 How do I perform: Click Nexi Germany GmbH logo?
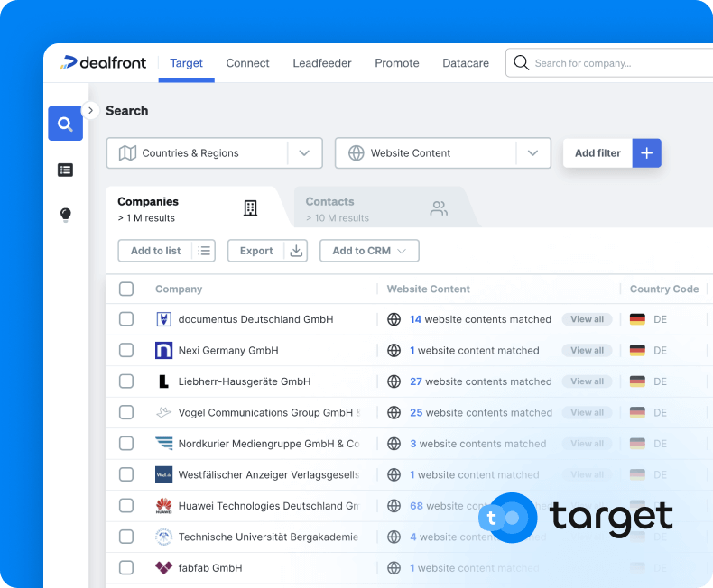point(163,350)
